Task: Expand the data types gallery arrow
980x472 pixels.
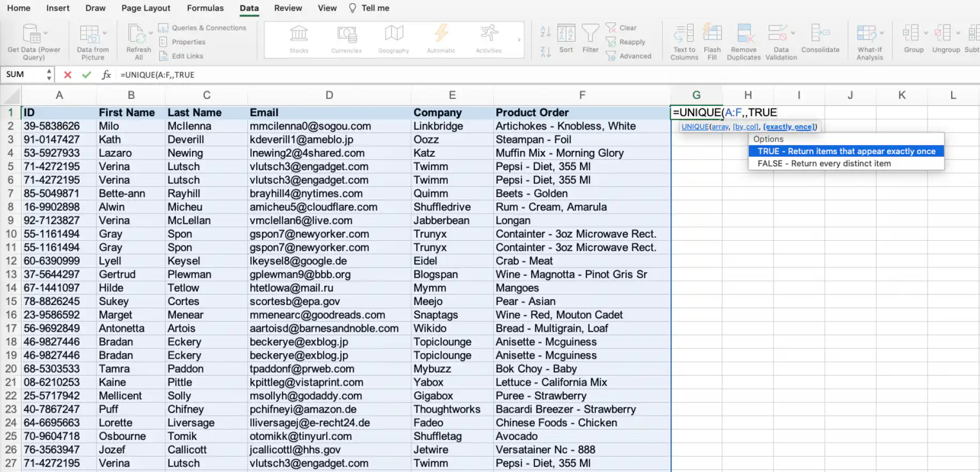Action: [518, 40]
